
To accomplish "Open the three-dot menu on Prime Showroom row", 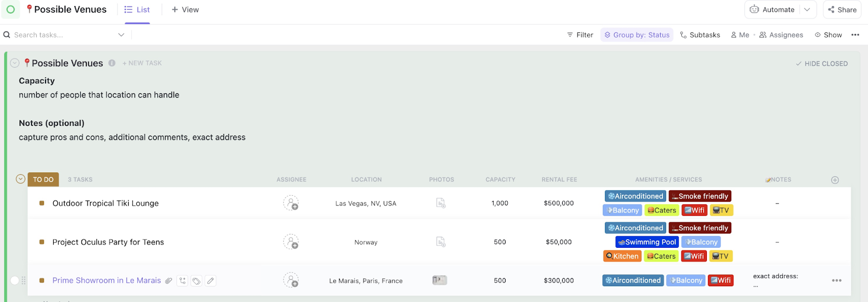I will click(837, 281).
